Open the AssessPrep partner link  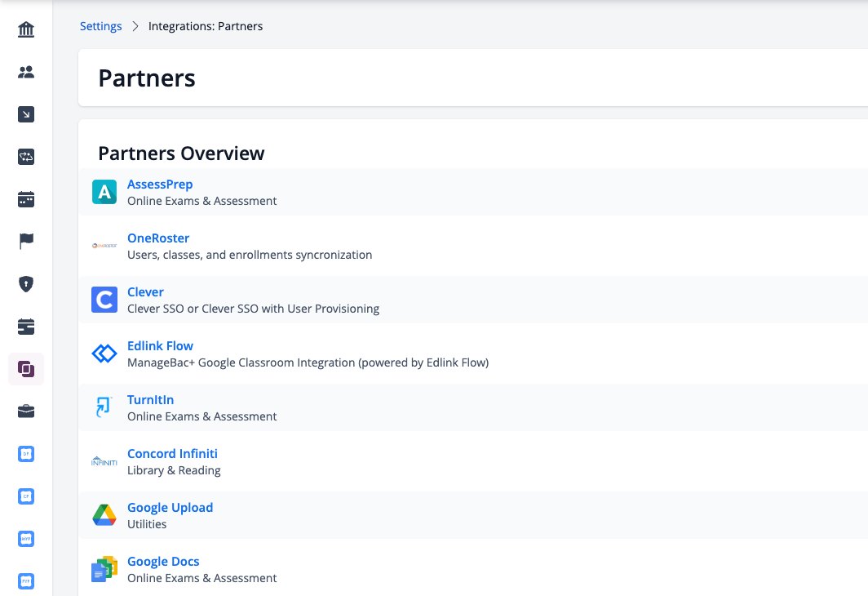coord(160,184)
